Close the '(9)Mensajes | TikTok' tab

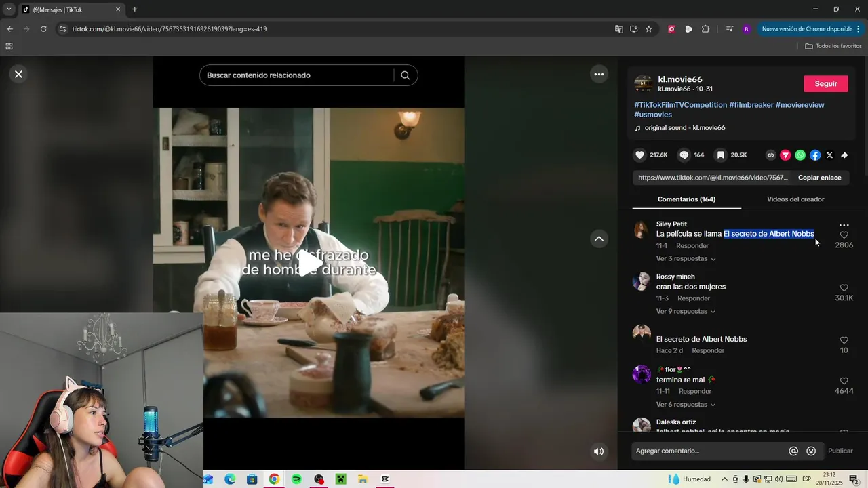point(118,9)
